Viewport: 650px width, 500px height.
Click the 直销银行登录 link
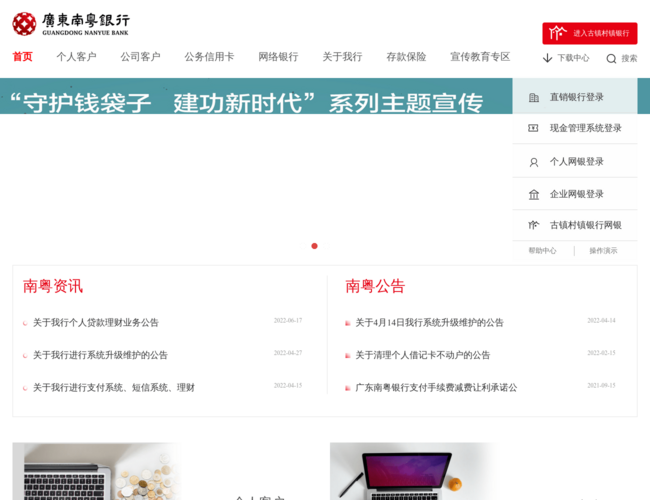pos(577,97)
